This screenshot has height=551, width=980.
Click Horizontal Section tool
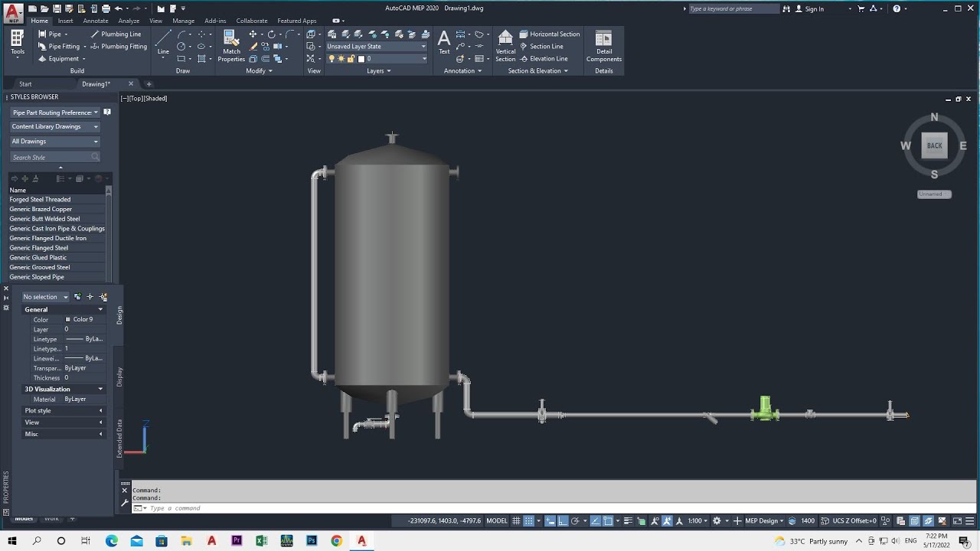(x=549, y=34)
